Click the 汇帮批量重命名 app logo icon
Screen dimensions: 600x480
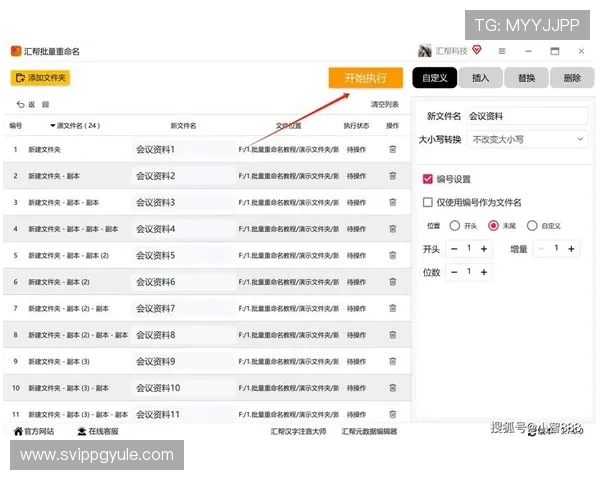16,51
